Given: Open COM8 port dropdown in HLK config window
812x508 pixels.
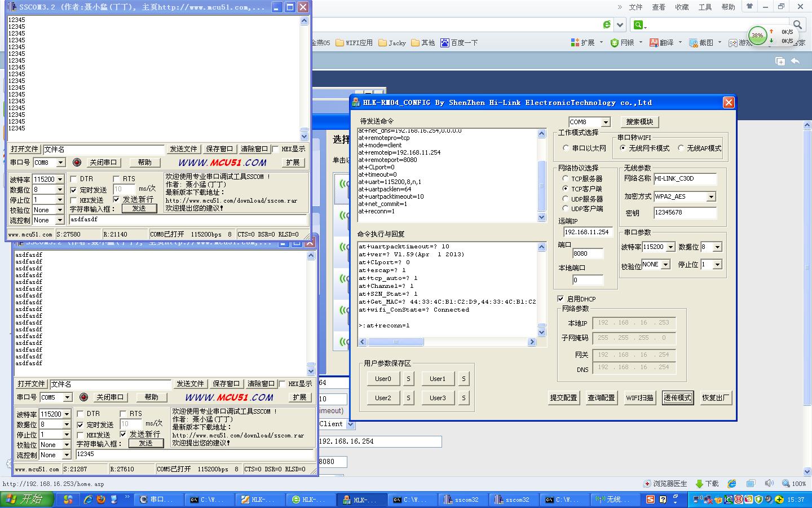Looking at the screenshot, I should 606,122.
